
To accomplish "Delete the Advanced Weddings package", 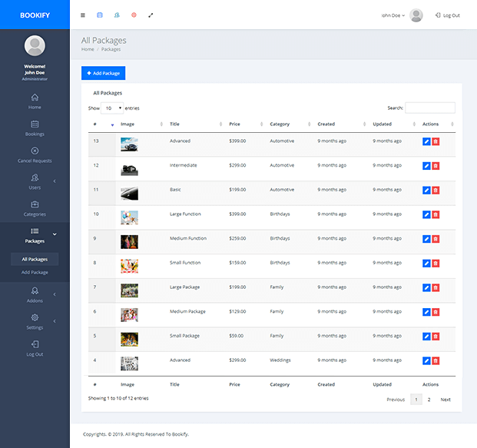I will 436,360.
